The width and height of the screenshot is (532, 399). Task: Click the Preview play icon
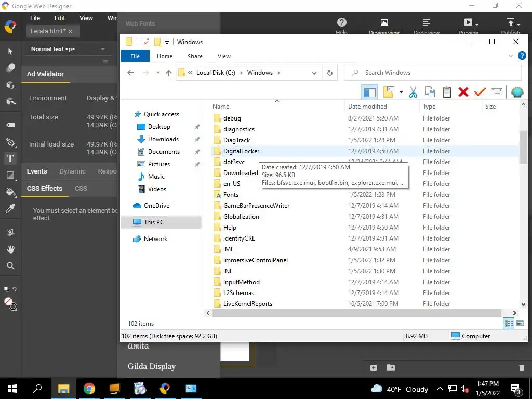pyautogui.click(x=468, y=22)
